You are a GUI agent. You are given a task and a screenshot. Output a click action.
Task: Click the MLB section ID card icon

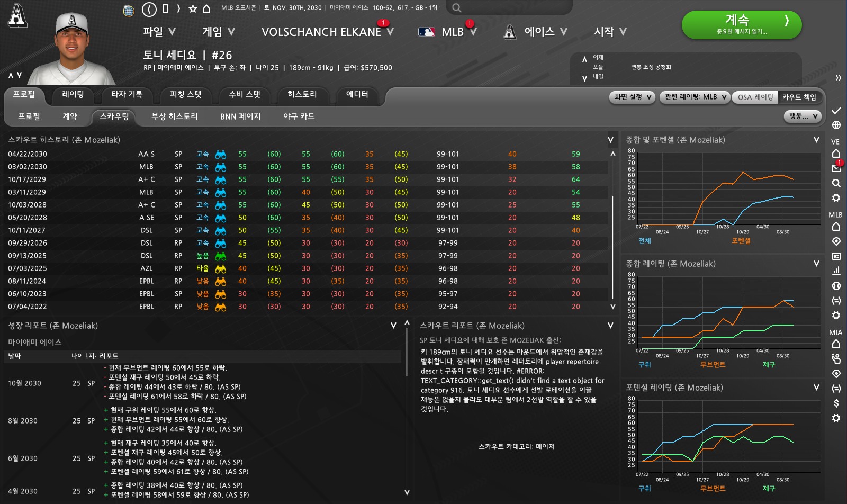pyautogui.click(x=836, y=256)
